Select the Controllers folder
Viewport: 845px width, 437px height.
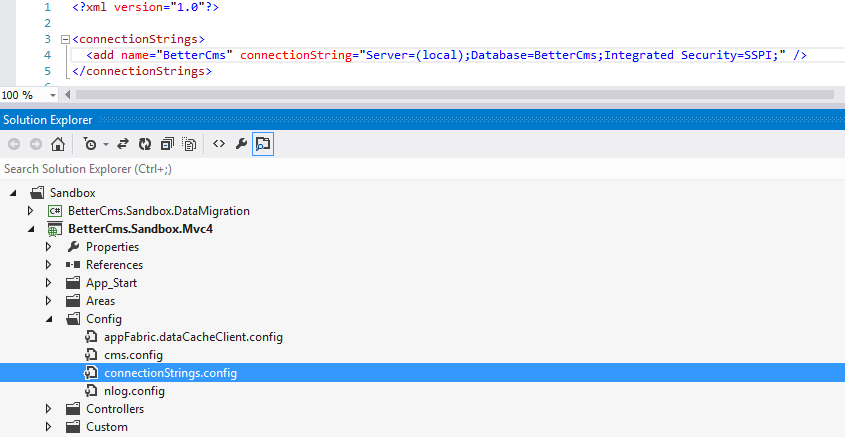pyautogui.click(x=115, y=409)
